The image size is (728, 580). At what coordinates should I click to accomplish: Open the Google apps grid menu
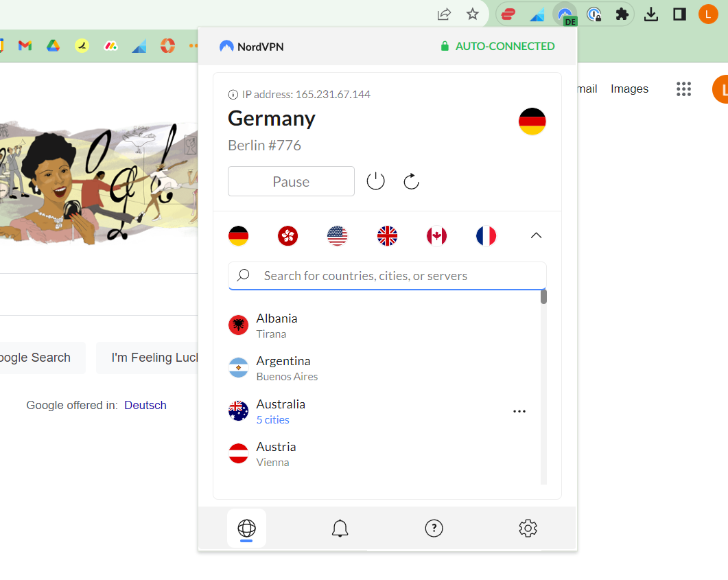(683, 89)
